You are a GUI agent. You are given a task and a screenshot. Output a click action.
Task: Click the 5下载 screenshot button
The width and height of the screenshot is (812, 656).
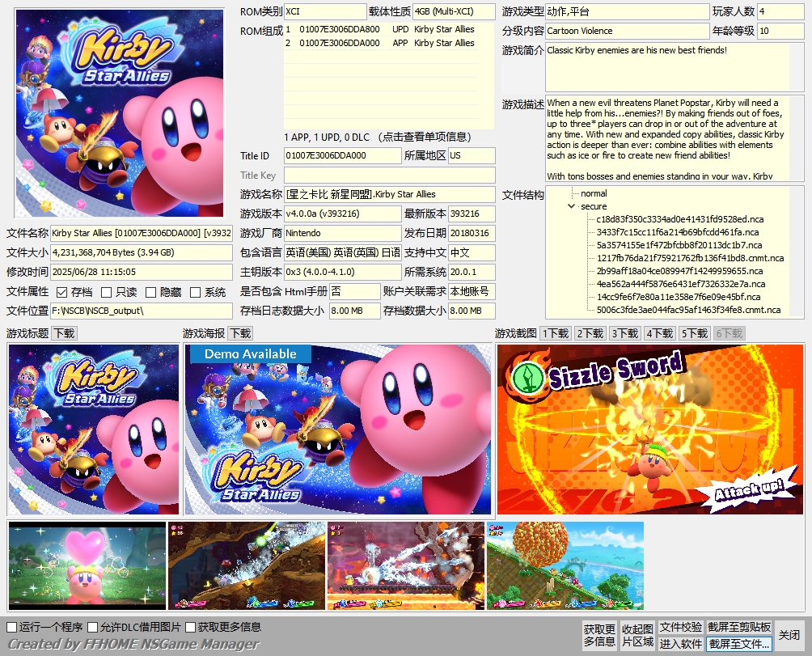pos(695,333)
